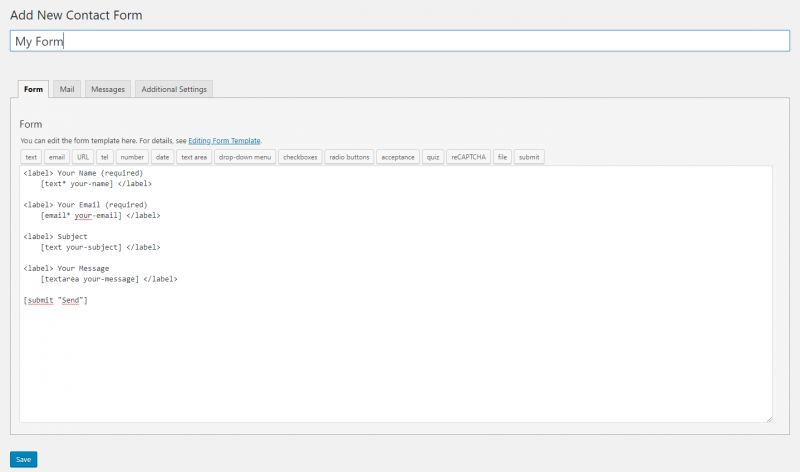Switch to the Form tab
Screen dimensions: 800x472
34,89
